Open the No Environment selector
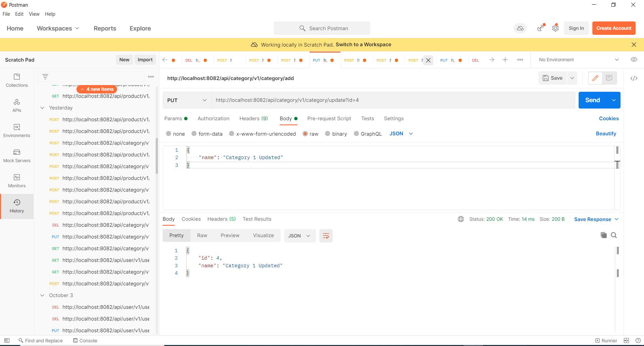Image resolution: width=644 pixels, height=346 pixels. point(579,60)
